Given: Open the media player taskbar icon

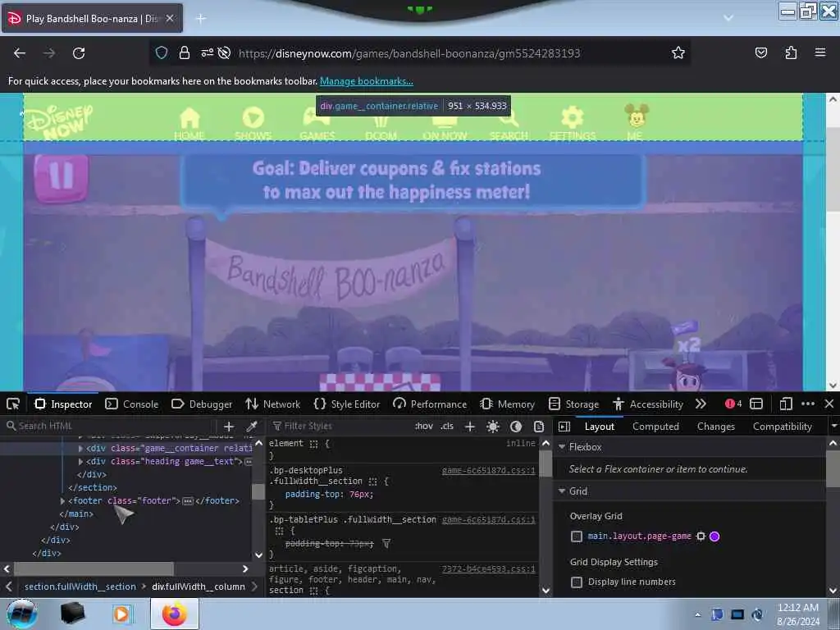Looking at the screenshot, I should click(121, 614).
